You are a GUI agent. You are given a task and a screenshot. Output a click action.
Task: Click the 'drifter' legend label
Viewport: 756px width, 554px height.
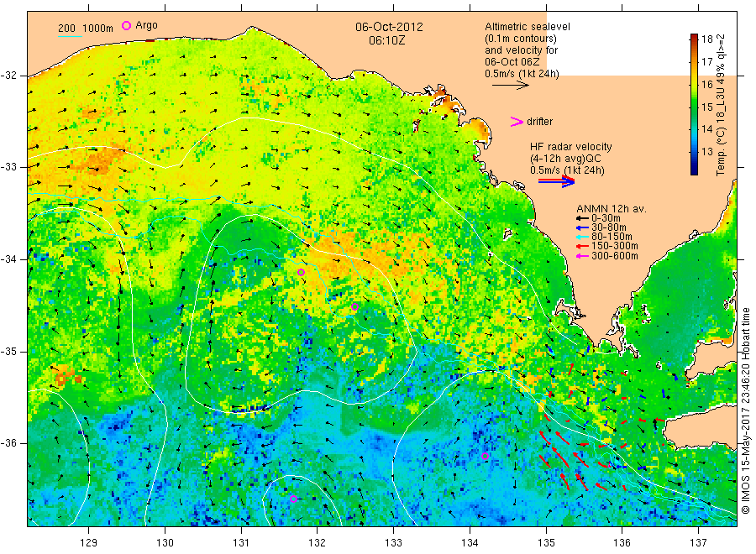tap(539, 122)
